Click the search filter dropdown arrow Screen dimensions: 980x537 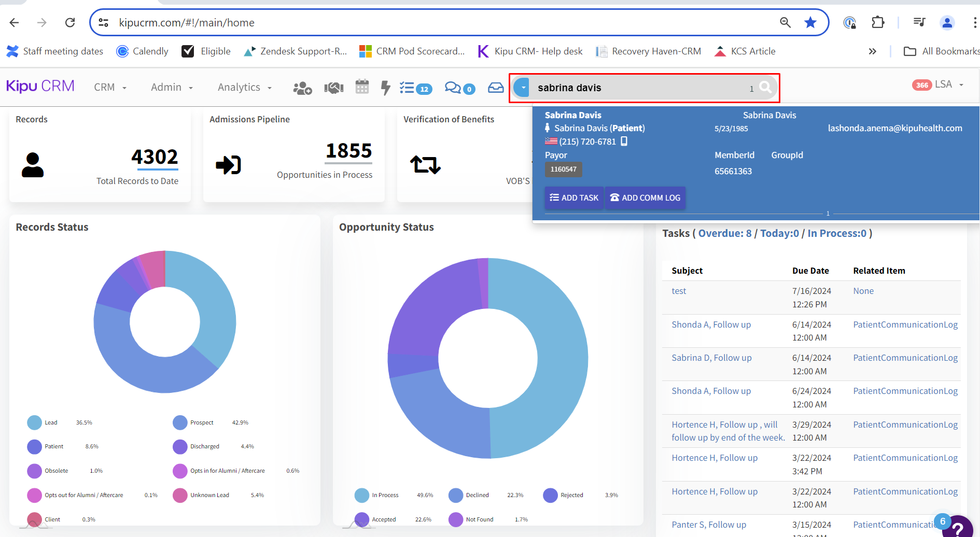tap(523, 88)
